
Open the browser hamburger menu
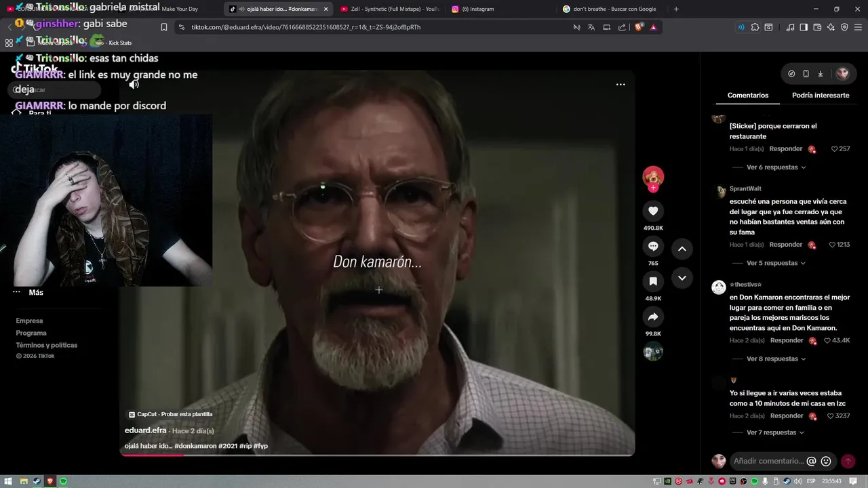(857, 27)
